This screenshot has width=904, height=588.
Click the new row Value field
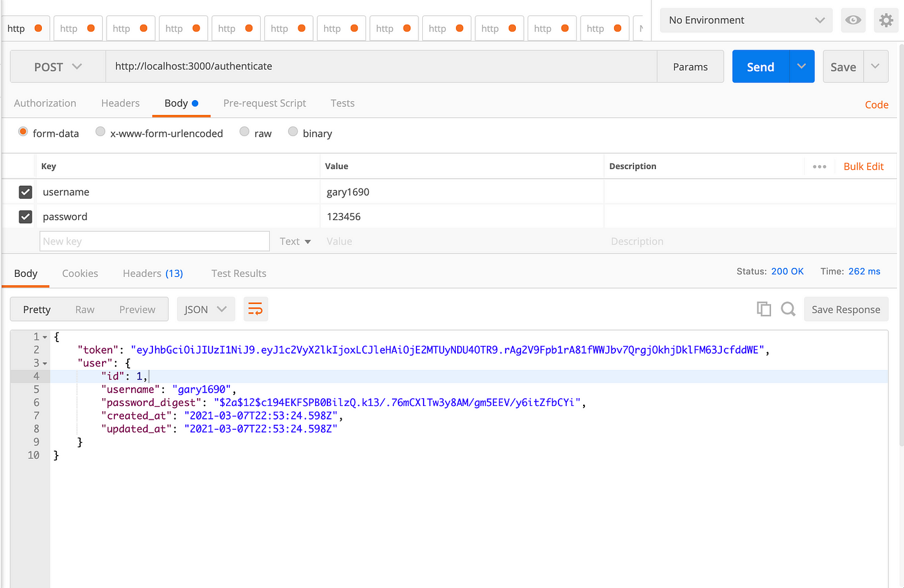click(x=461, y=241)
